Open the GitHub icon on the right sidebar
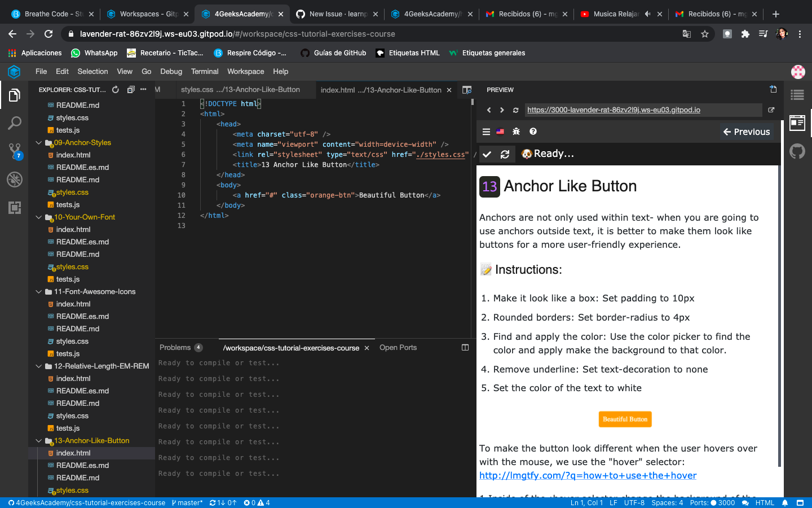The image size is (812, 508). pyautogui.click(x=797, y=151)
